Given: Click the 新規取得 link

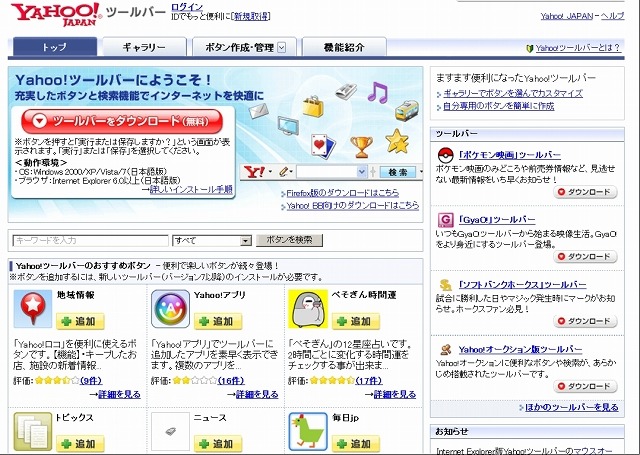Looking at the screenshot, I should point(251,16).
